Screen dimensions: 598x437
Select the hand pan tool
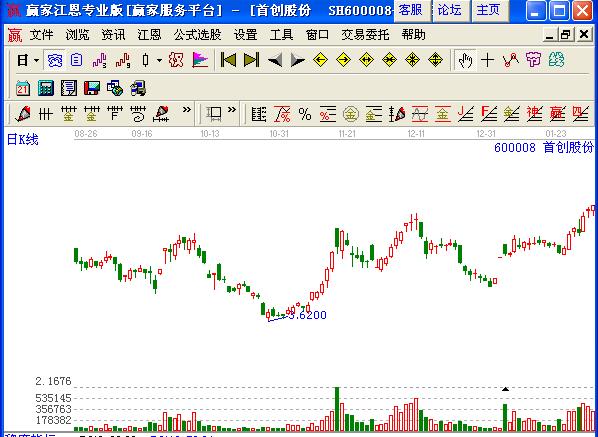pos(465,60)
